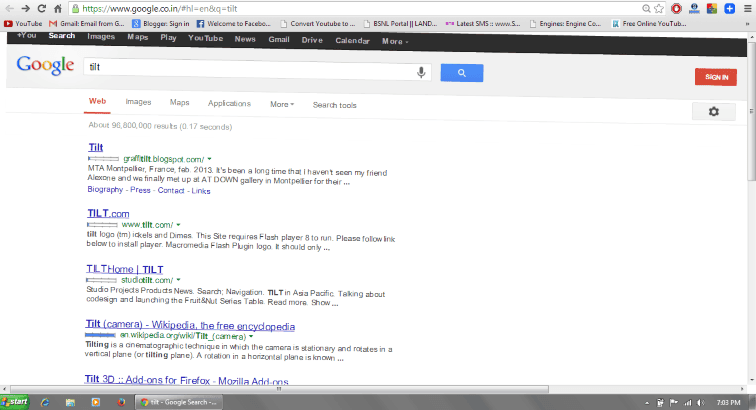Switch to the Images results tab
Screen dimensions: 756x410
(x=138, y=102)
